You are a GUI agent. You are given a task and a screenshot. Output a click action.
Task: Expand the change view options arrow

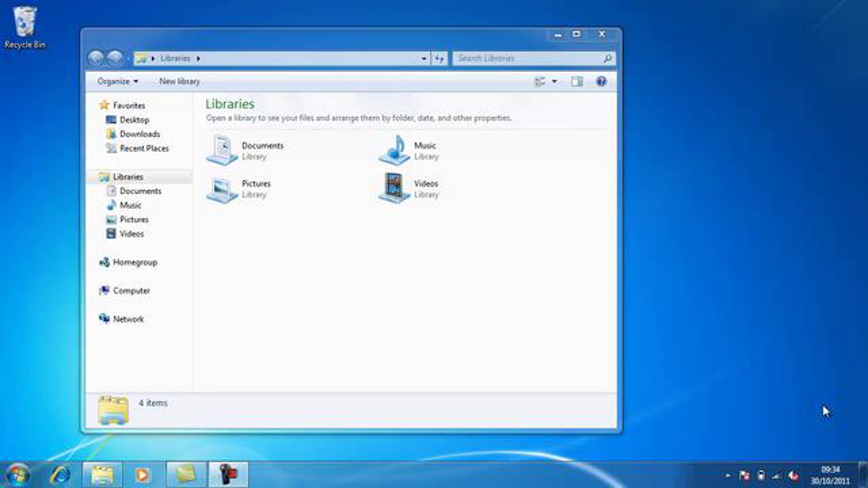click(x=554, y=81)
